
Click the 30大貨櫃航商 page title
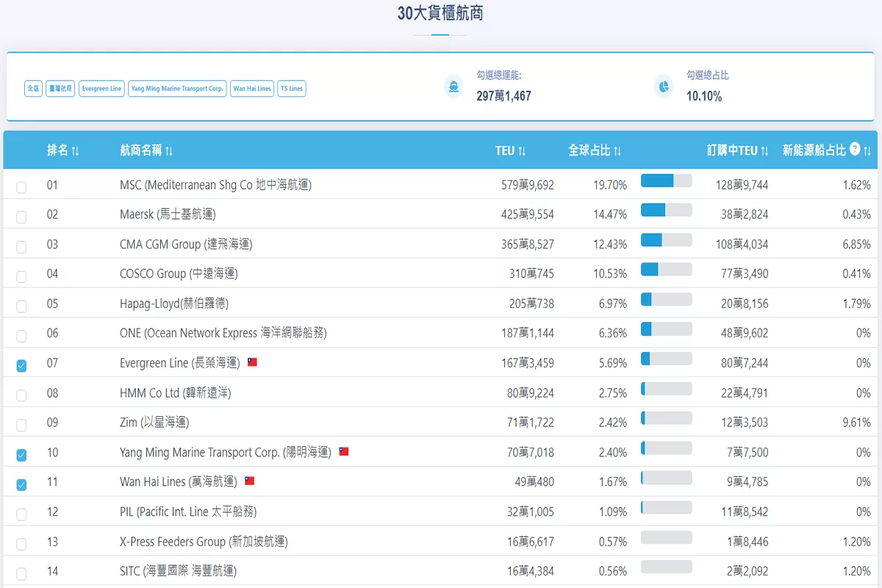coord(440,13)
